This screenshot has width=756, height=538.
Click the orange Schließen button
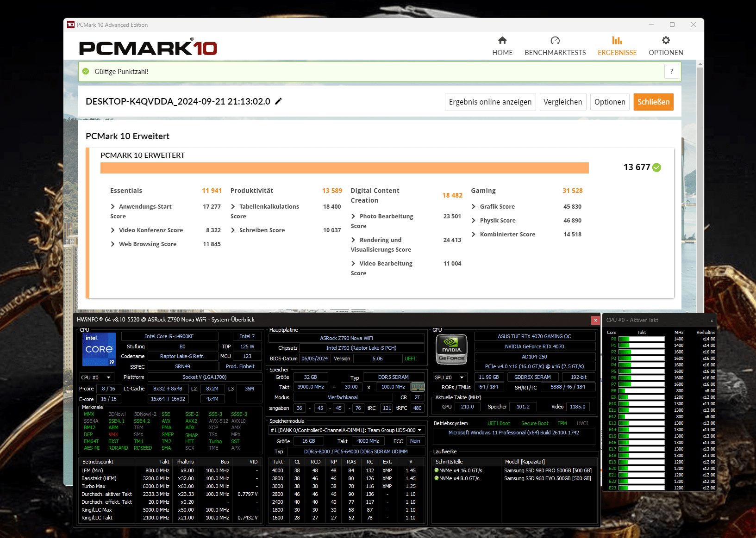pyautogui.click(x=653, y=102)
